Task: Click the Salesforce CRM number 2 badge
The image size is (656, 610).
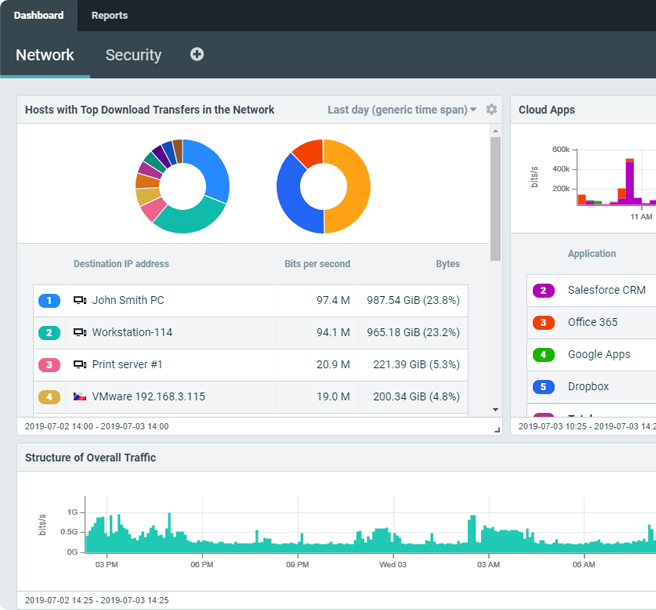Action: click(543, 290)
